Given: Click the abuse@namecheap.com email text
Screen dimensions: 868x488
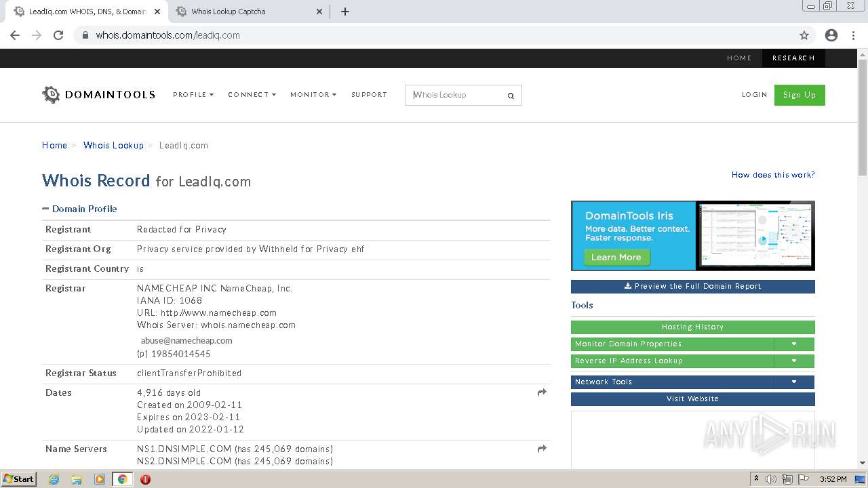Looking at the screenshot, I should [186, 340].
